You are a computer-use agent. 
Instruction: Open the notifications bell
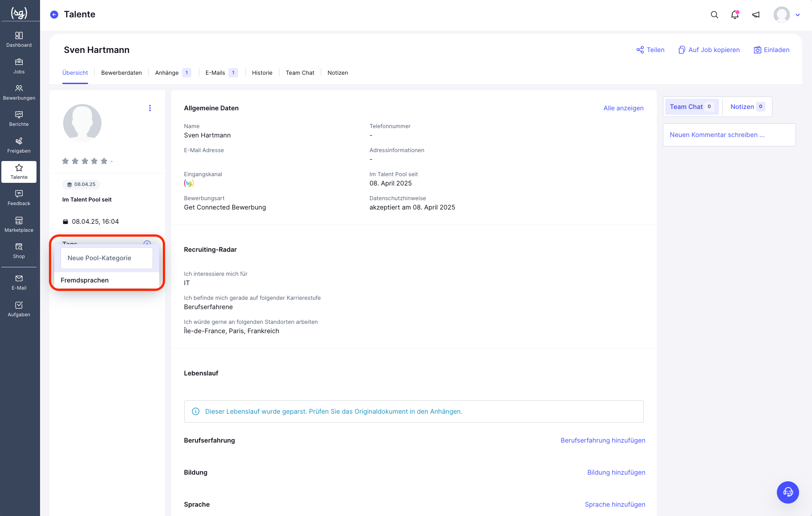(735, 15)
